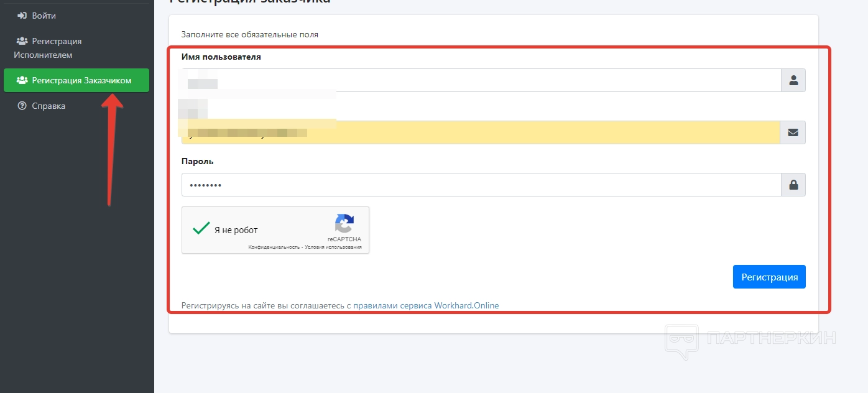Open reCAPTCHA Условия использования link
Screen dimensions: 868x393
coord(333,247)
